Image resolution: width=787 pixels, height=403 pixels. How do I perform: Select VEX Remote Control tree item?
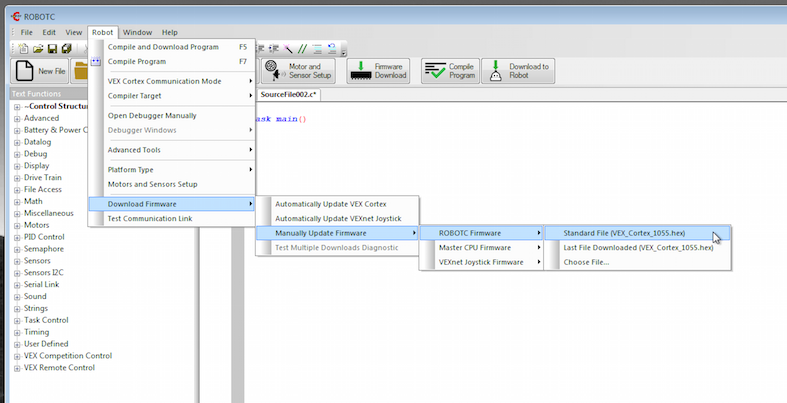(59, 367)
